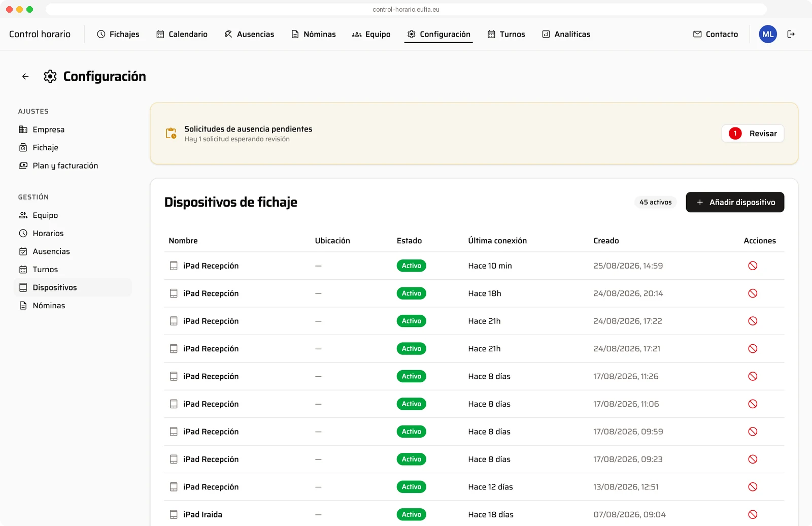Click the logout icon in the header
The width and height of the screenshot is (812, 526).
[791, 34]
